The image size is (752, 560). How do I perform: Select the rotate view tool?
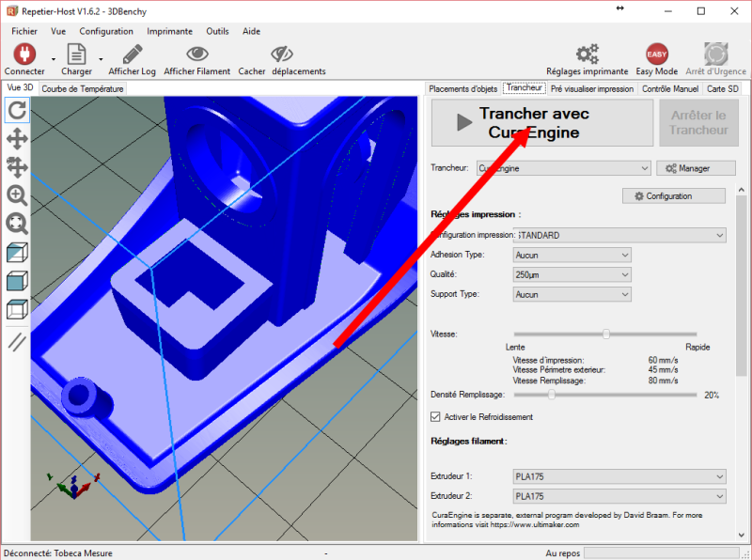16,111
